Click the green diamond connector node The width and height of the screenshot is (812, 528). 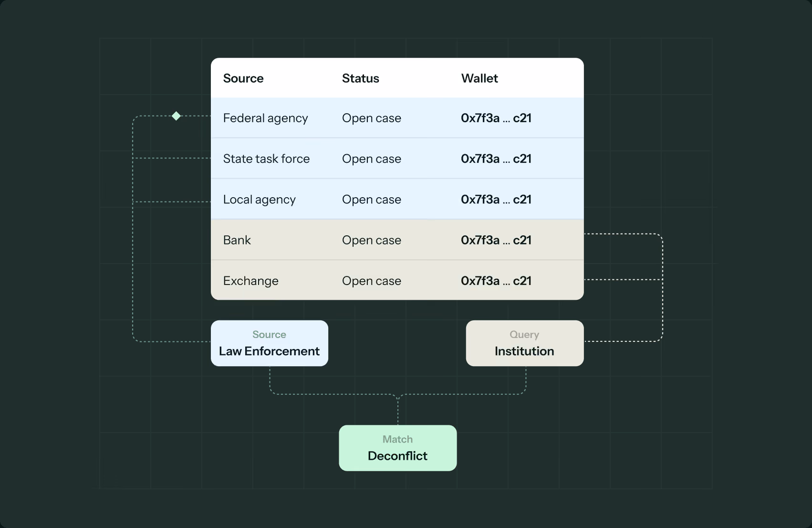click(x=176, y=116)
